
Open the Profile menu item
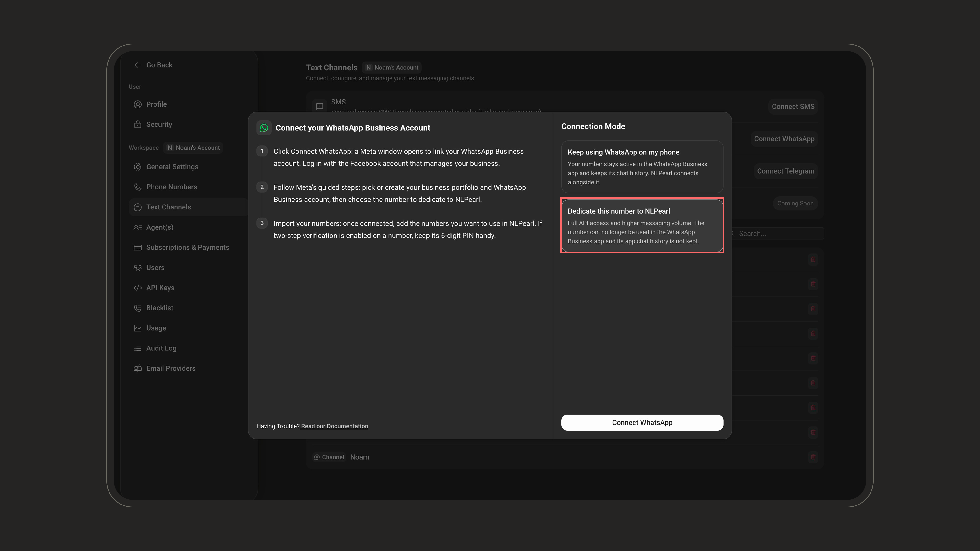tap(188, 104)
